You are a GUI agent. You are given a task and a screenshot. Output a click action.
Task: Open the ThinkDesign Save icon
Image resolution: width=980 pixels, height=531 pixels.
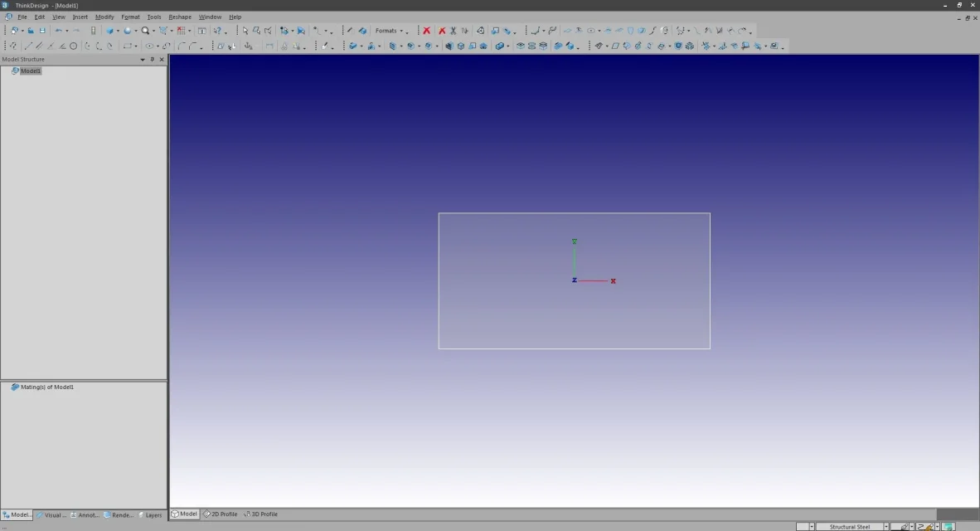click(x=42, y=31)
